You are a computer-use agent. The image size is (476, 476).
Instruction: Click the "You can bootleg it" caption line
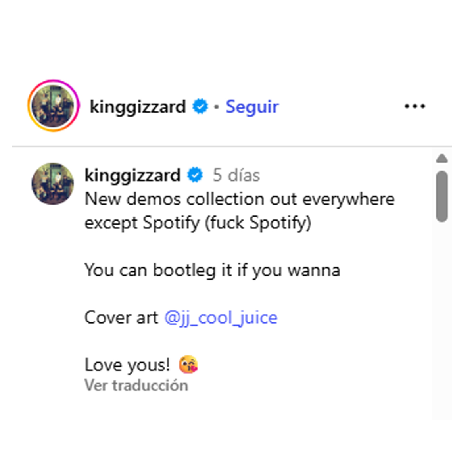(x=212, y=271)
